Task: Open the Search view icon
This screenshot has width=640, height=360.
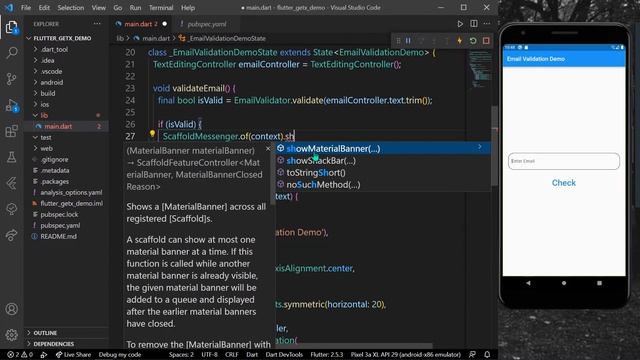Action: (11, 53)
